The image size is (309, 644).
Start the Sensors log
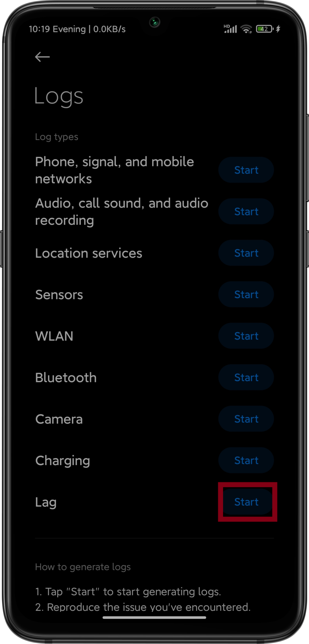click(x=246, y=294)
